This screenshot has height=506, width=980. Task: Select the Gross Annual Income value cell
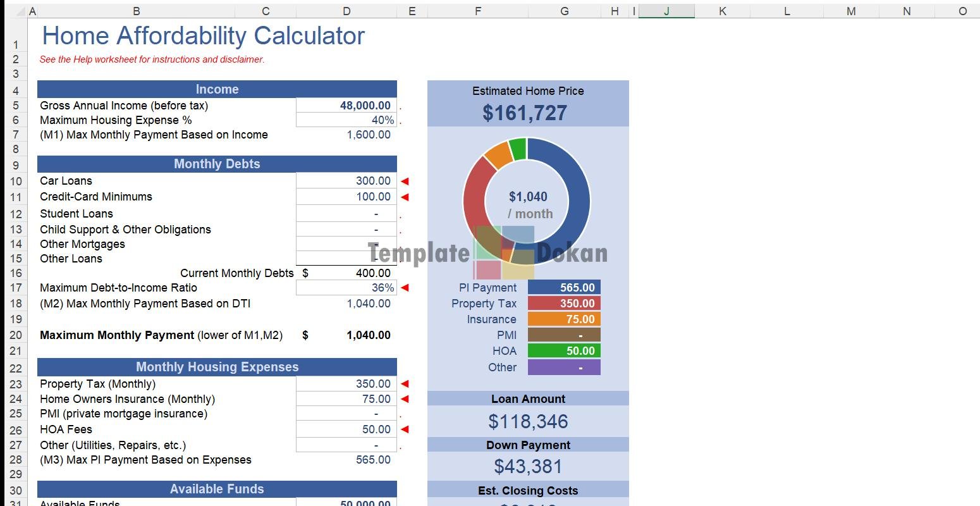tap(346, 106)
